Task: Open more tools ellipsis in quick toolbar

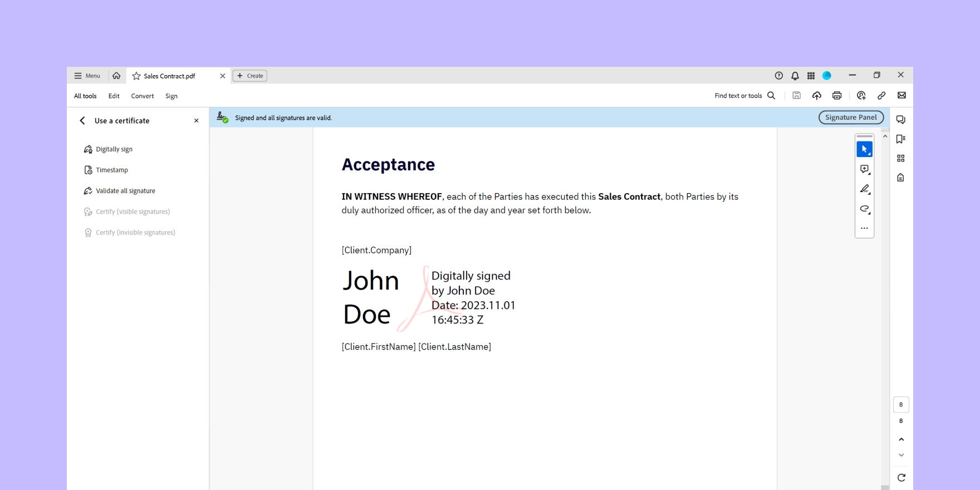Action: point(865,228)
